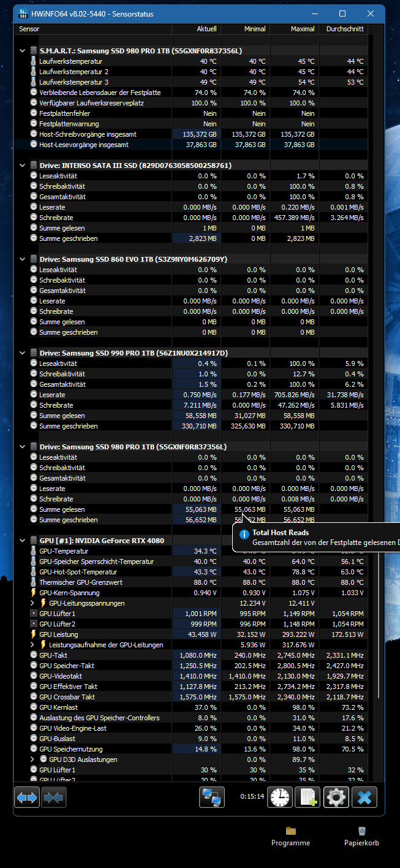Viewport: 400px width, 868px height.
Task: Click GPU chip icon of NVIDIA GeForce RTX 4080
Action: [x=34, y=541]
